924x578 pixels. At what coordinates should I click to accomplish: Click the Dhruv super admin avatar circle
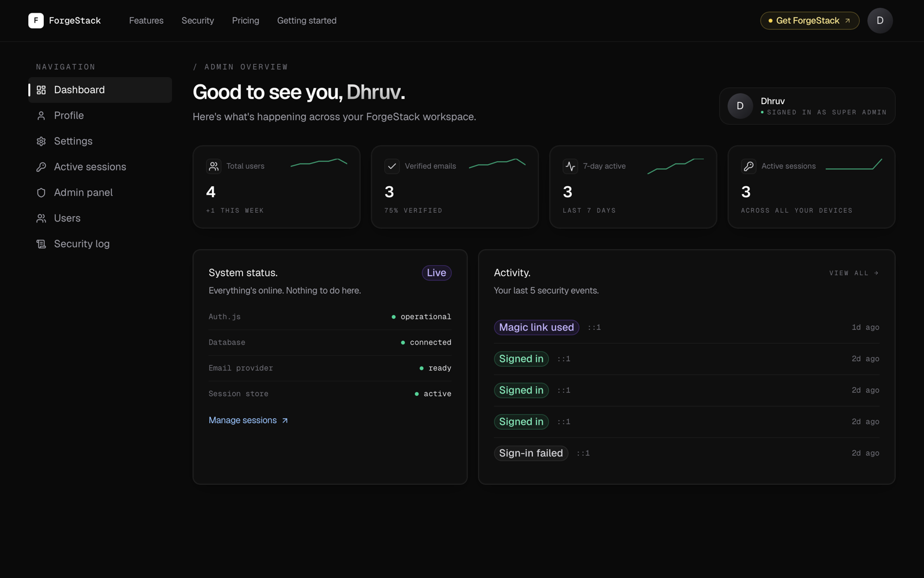tap(740, 106)
